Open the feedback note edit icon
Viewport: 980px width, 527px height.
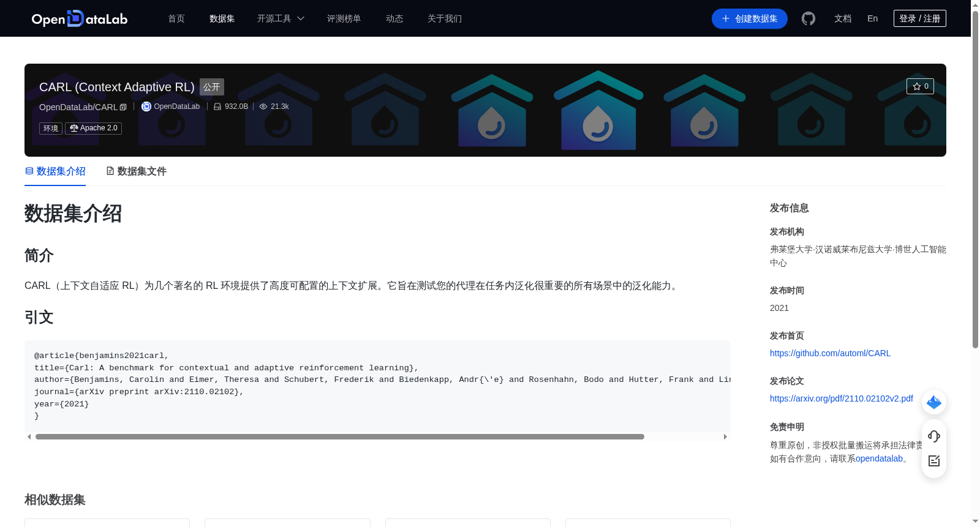[x=934, y=461]
